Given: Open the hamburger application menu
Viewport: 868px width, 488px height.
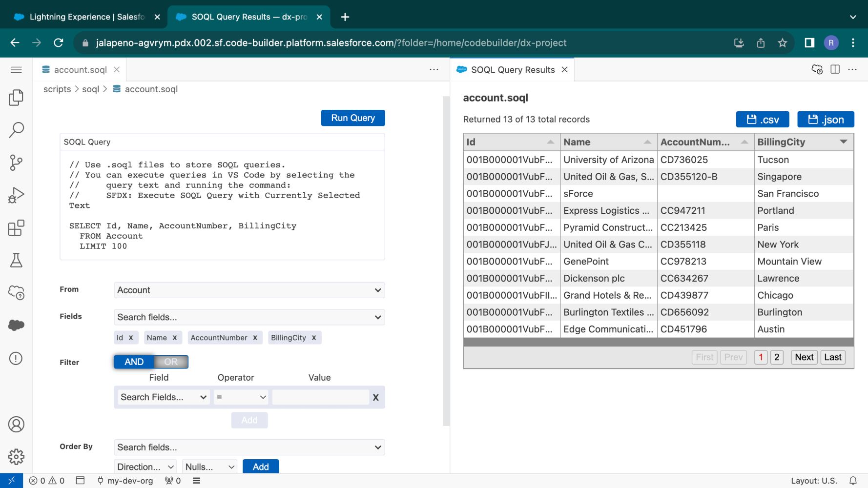Looking at the screenshot, I should [x=16, y=70].
